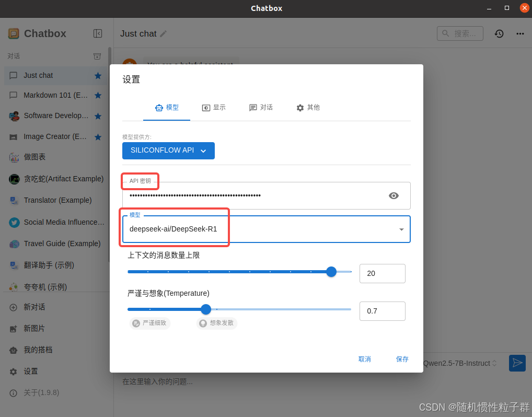Toggle star on Markdown 101 conversation

pos(98,95)
